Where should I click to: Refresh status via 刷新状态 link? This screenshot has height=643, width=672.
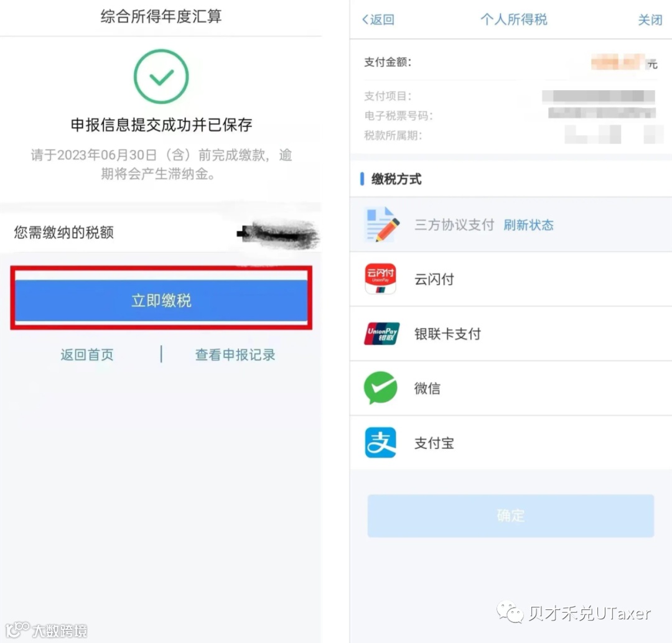[528, 225]
